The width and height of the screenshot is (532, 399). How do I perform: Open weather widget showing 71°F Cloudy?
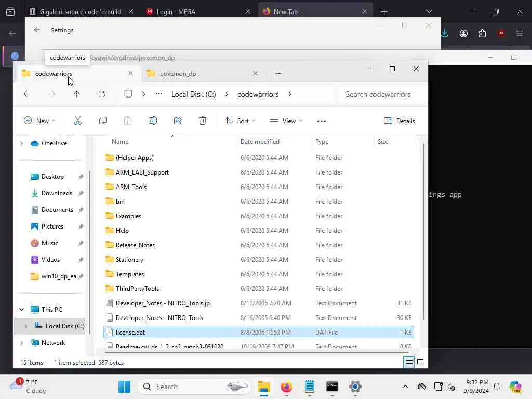coord(28,387)
